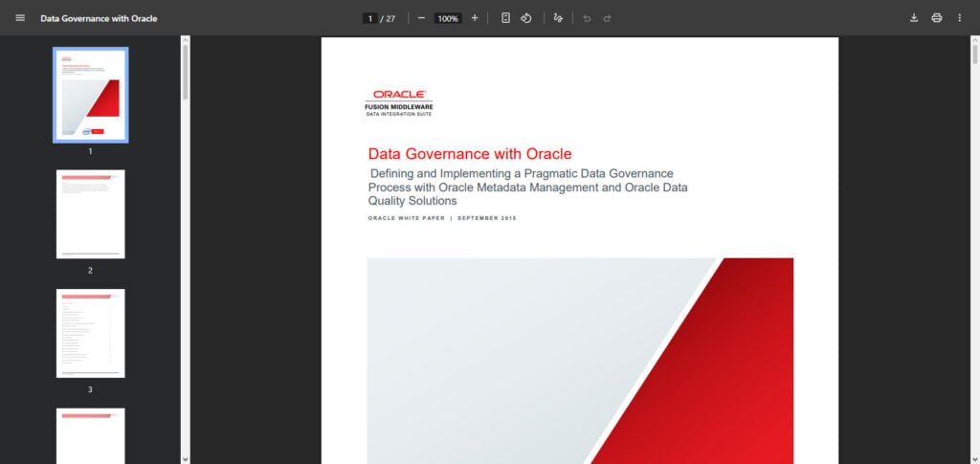Select page 1 thumbnail

91,95
